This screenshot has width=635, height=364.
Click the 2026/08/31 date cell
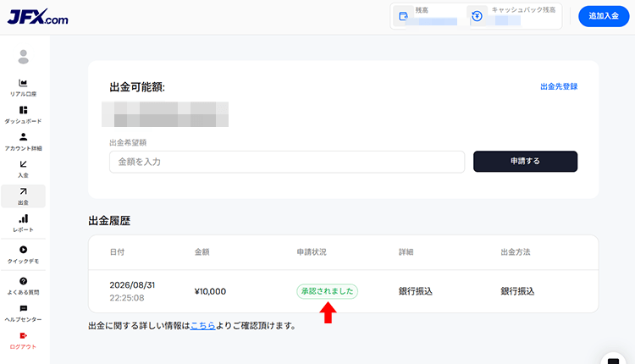pos(132,285)
